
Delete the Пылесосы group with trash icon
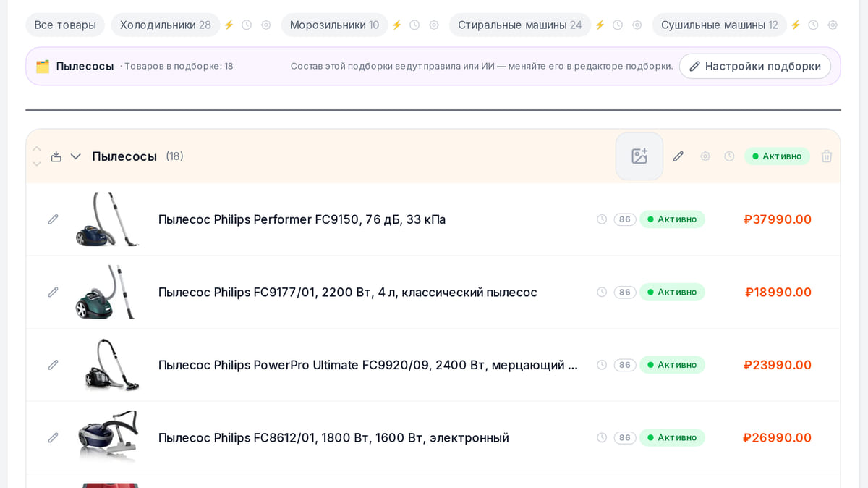[x=827, y=156]
